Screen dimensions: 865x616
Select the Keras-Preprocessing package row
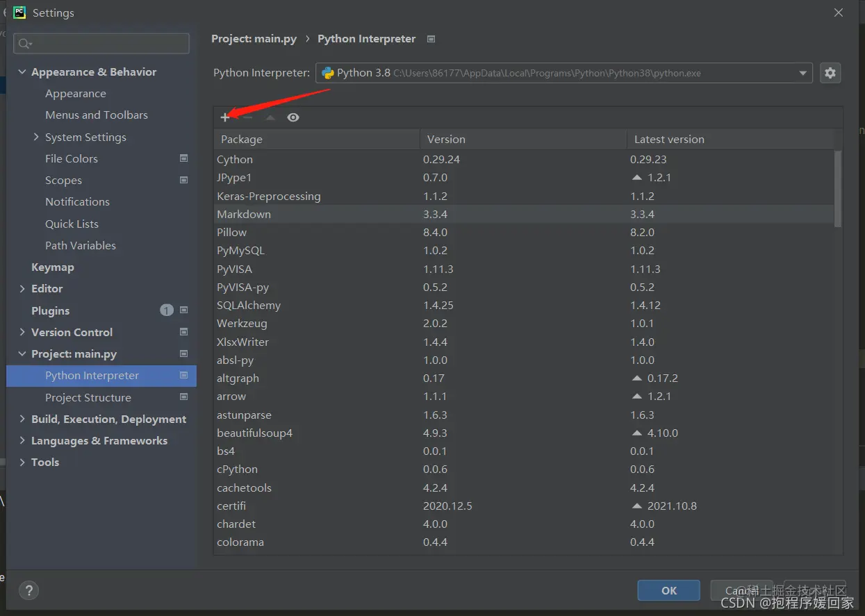tap(525, 196)
